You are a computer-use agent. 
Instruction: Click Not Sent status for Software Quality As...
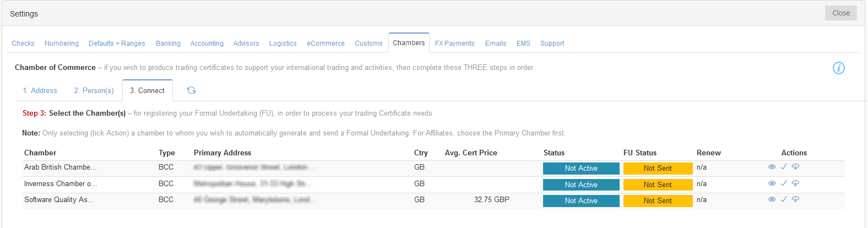(658, 201)
